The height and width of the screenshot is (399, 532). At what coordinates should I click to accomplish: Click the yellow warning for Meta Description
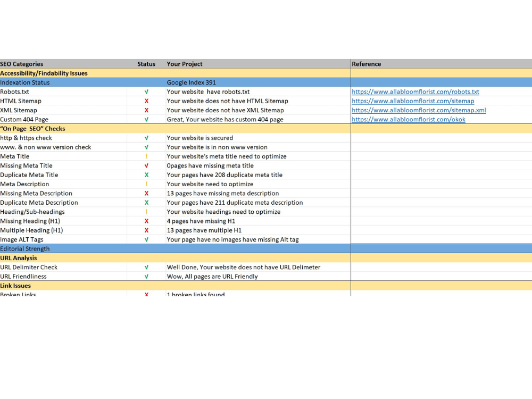[x=147, y=184]
